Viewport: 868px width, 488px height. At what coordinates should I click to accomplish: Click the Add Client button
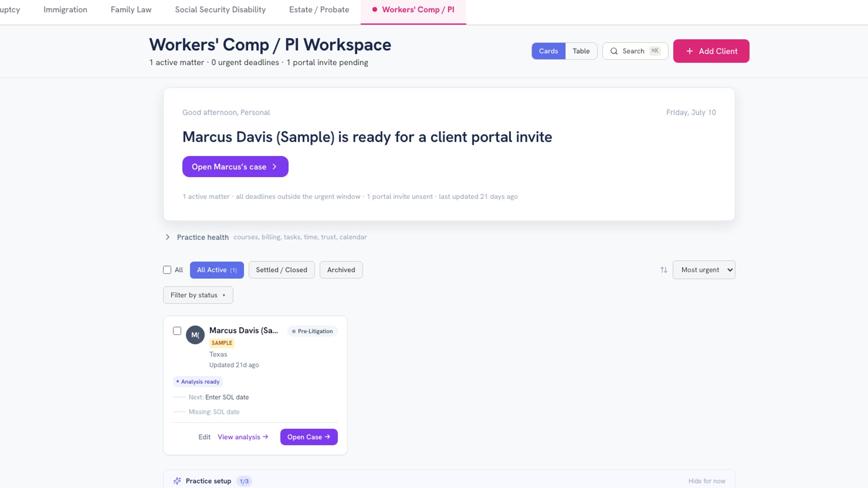pos(711,51)
